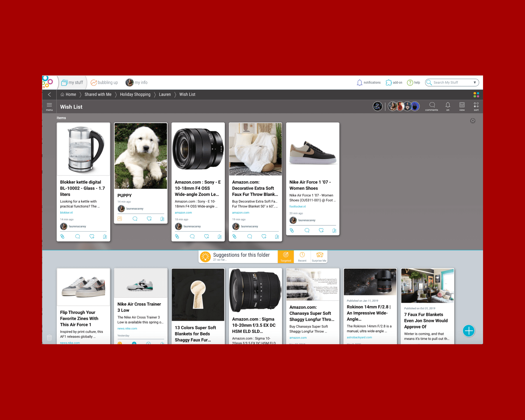Open the Blokker kettle thumbnail
The width and height of the screenshot is (525, 420).
click(x=83, y=149)
